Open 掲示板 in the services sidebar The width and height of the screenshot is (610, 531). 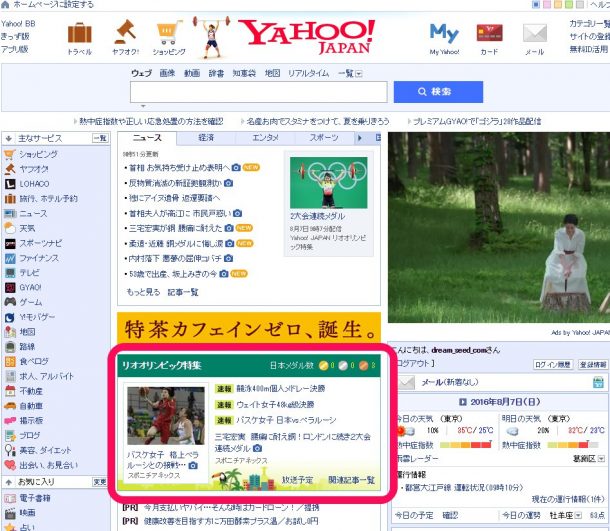(31, 421)
